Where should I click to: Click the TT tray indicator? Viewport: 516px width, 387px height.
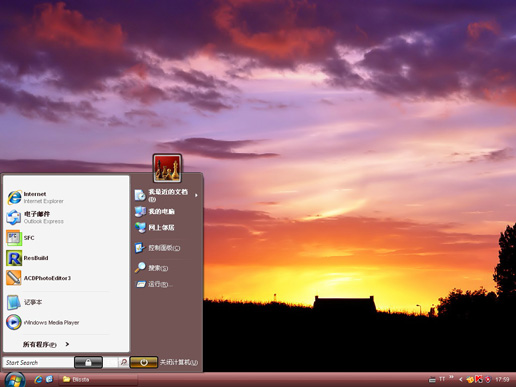442,379
